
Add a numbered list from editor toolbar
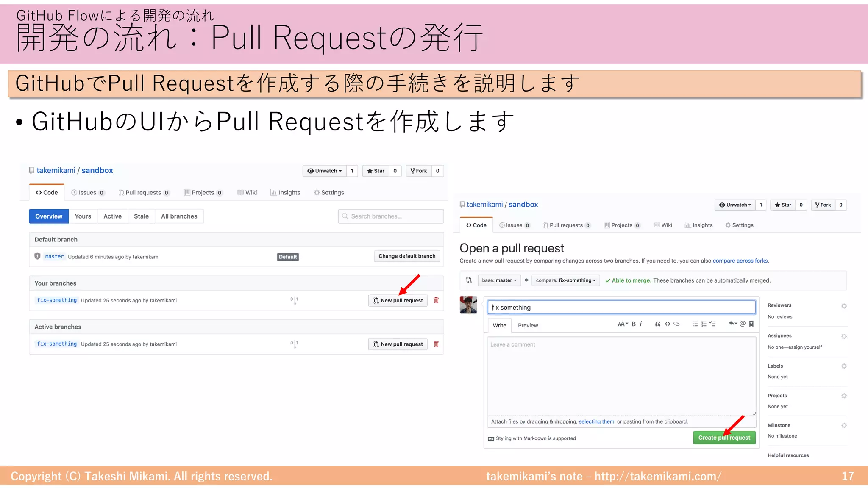(704, 324)
